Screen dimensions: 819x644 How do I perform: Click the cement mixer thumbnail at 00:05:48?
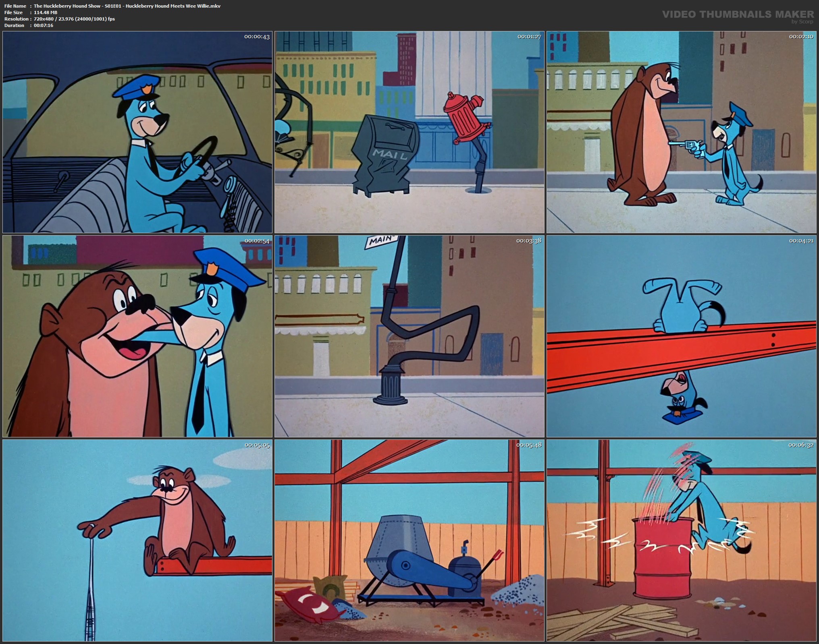point(409,540)
